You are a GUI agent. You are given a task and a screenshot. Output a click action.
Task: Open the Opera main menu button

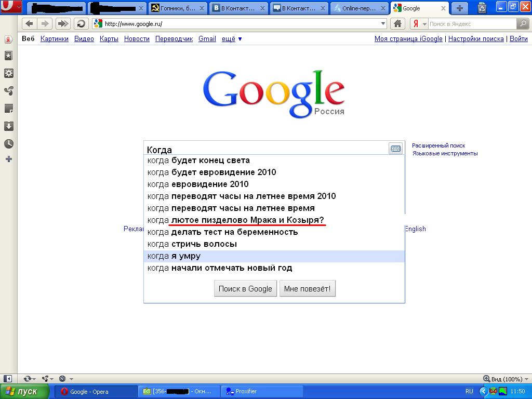pos(11,7)
